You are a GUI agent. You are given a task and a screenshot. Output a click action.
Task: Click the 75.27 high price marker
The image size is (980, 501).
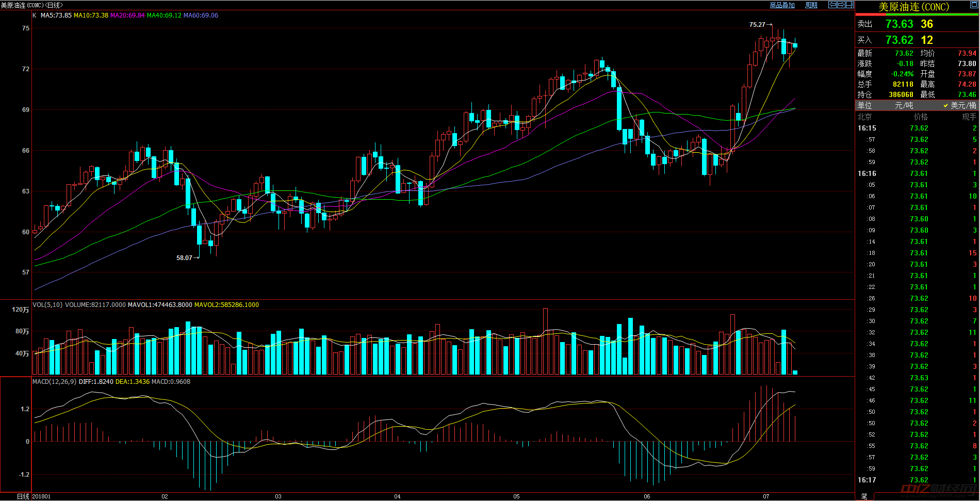point(757,25)
